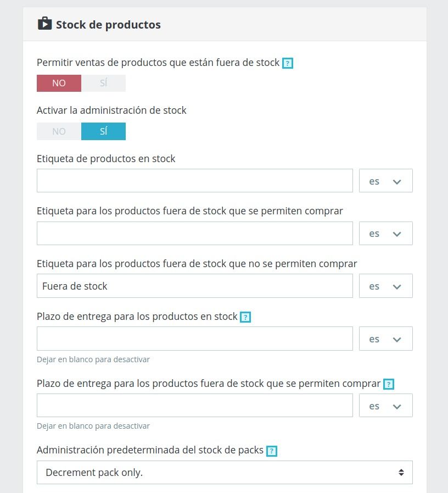Screen dimensions: 448x493
Task: Expand language dropdown for in-stock delivery time
Action: pos(386,339)
